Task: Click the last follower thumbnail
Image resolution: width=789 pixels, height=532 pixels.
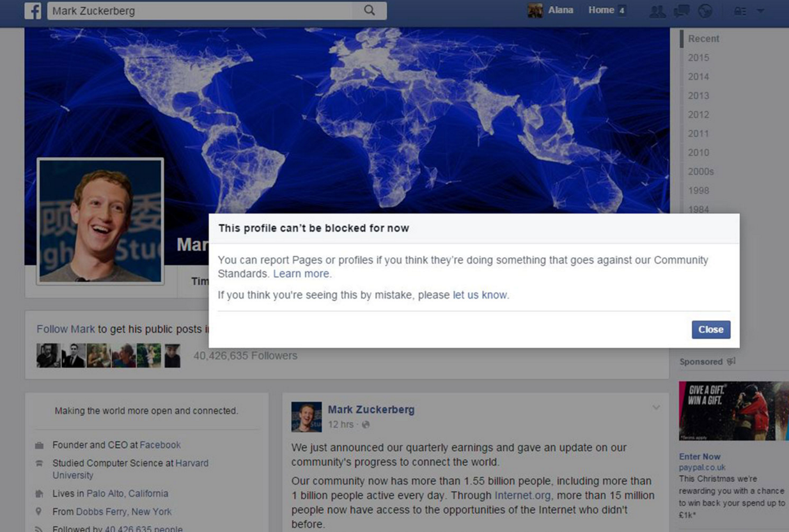Action: (x=172, y=356)
